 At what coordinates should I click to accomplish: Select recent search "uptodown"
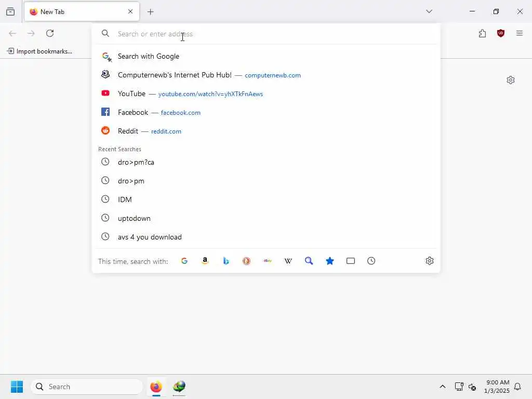[266, 218]
